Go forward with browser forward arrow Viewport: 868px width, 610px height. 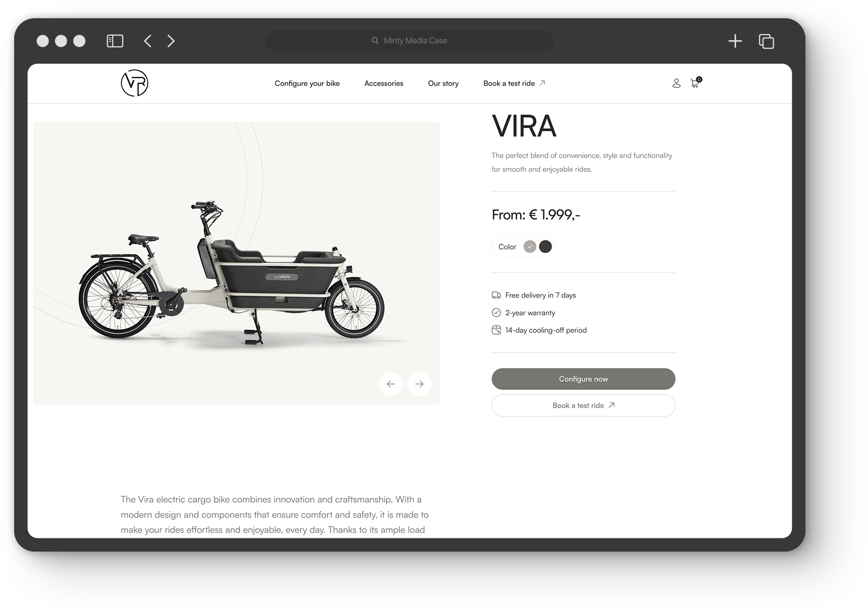[x=171, y=41]
